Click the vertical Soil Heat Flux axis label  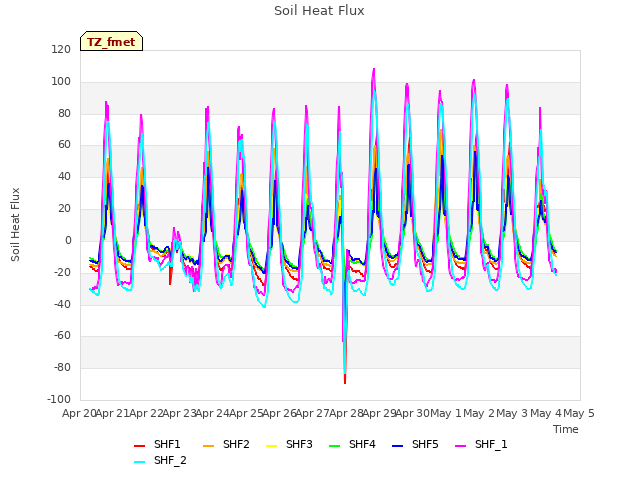click(15, 225)
